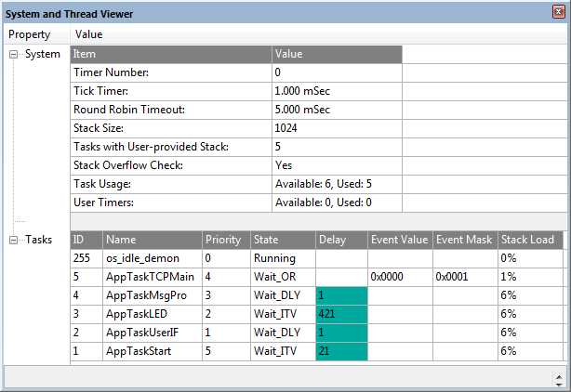Click the task ID 255 cell
Viewport: 571px width, 392px height.
click(x=86, y=258)
